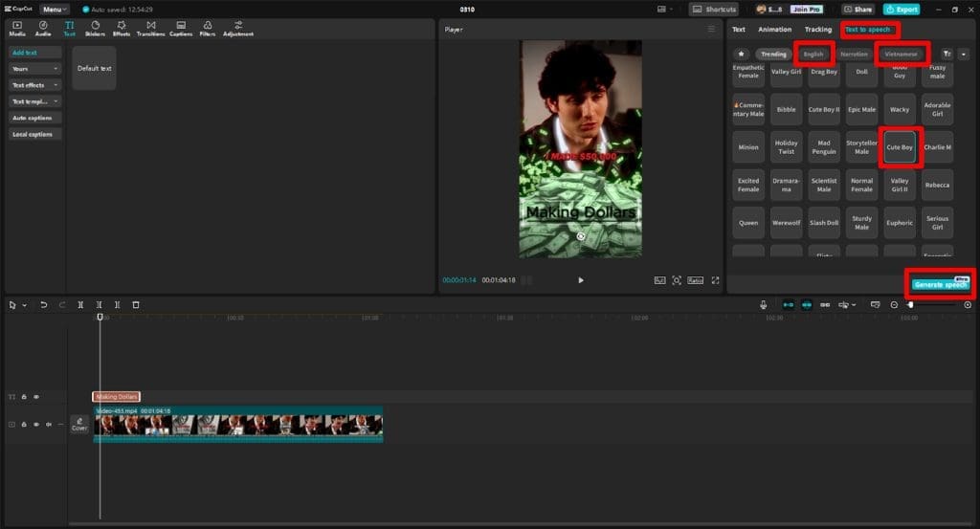
Task: Choose the Storyteller Male voice
Action: point(862,147)
